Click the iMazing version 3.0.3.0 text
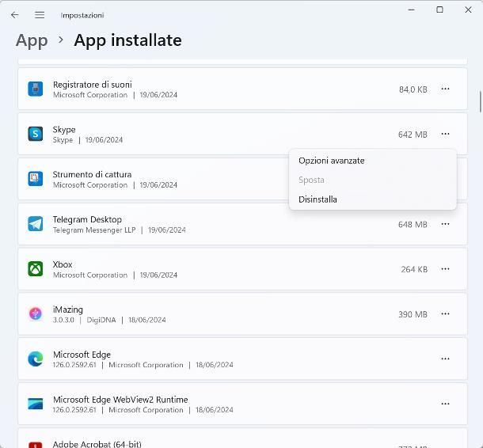483x448 pixels. pyautogui.click(x=63, y=320)
